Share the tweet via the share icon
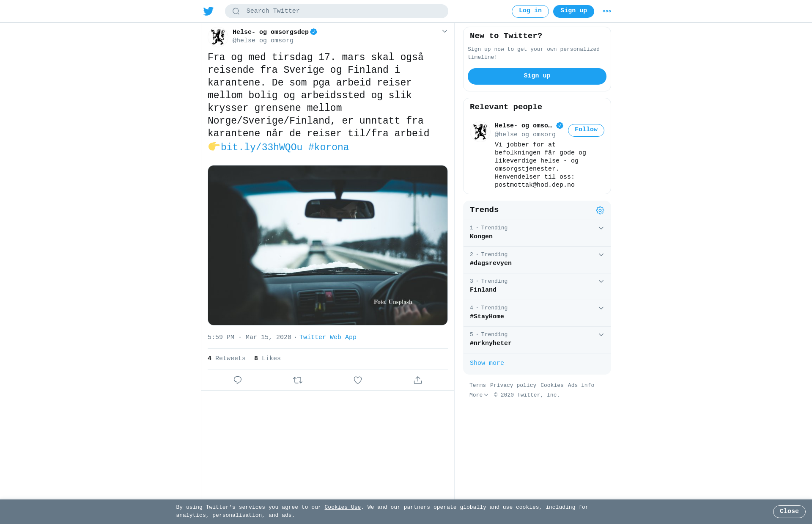This screenshot has height=524, width=812. (x=418, y=380)
